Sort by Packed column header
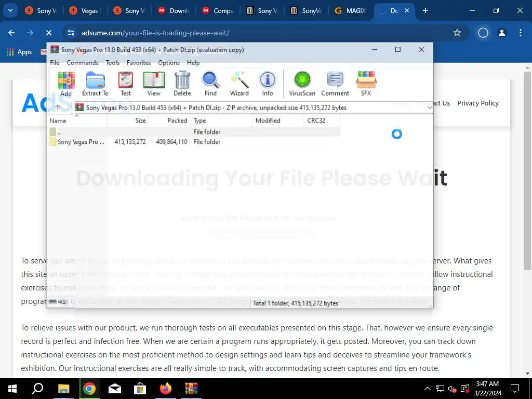The image size is (532, 399). [x=170, y=121]
